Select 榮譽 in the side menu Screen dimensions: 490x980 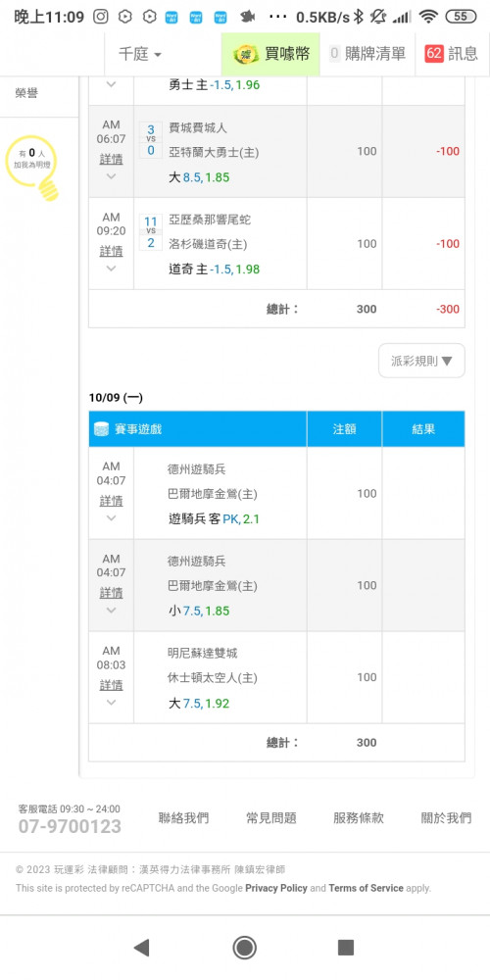(x=26, y=93)
